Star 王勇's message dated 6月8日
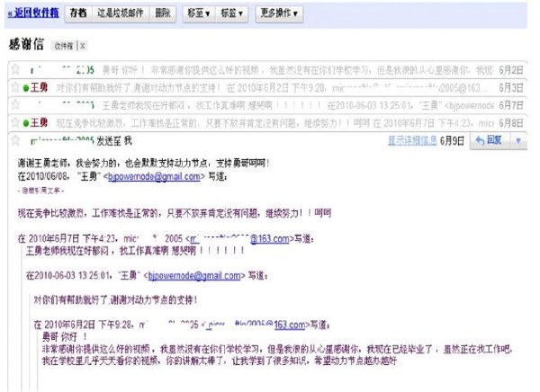Viewport: 540px width, 392px height. click(x=15, y=122)
